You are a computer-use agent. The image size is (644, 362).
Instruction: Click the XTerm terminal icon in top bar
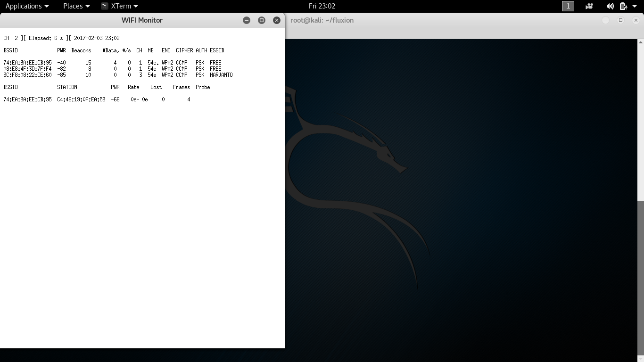pos(105,6)
